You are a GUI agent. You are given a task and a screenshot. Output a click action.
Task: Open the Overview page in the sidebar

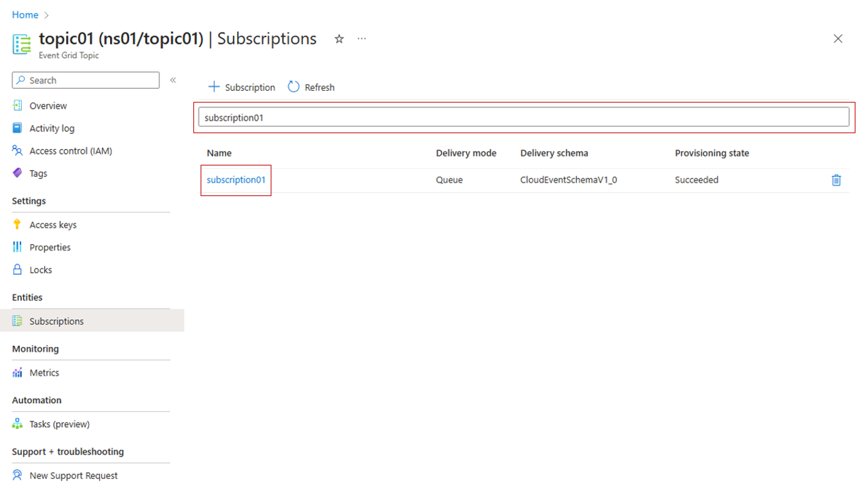48,106
